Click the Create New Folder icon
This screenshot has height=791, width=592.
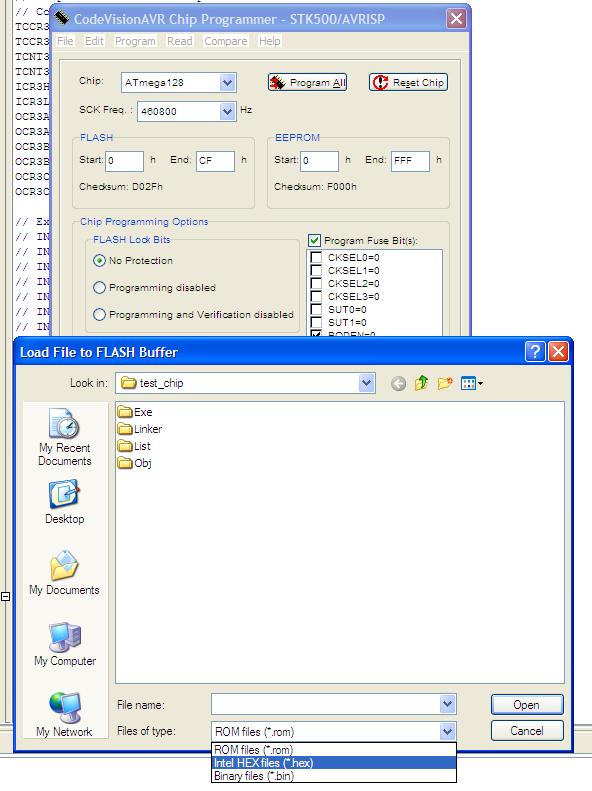tap(445, 384)
